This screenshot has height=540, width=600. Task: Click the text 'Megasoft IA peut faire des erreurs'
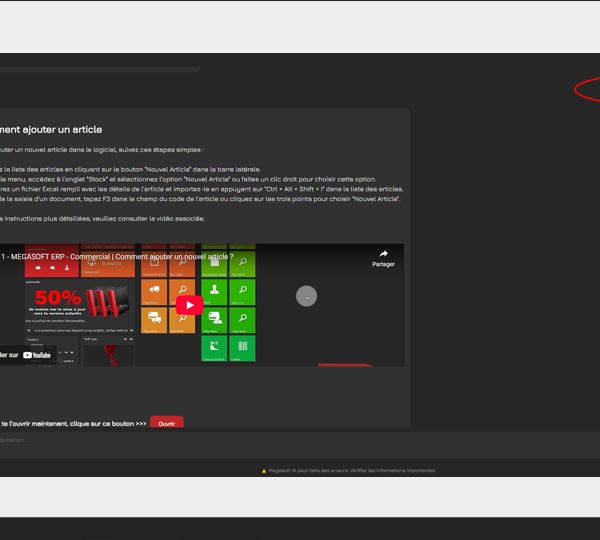click(308, 470)
